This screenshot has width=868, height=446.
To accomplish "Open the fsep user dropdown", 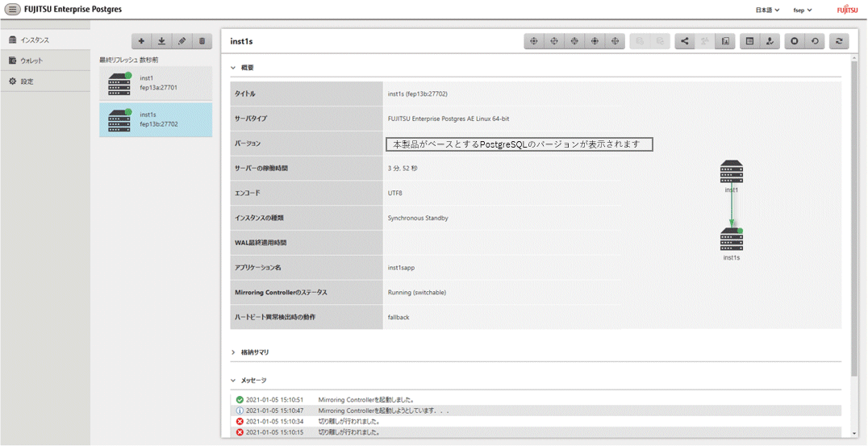I will pos(803,10).
